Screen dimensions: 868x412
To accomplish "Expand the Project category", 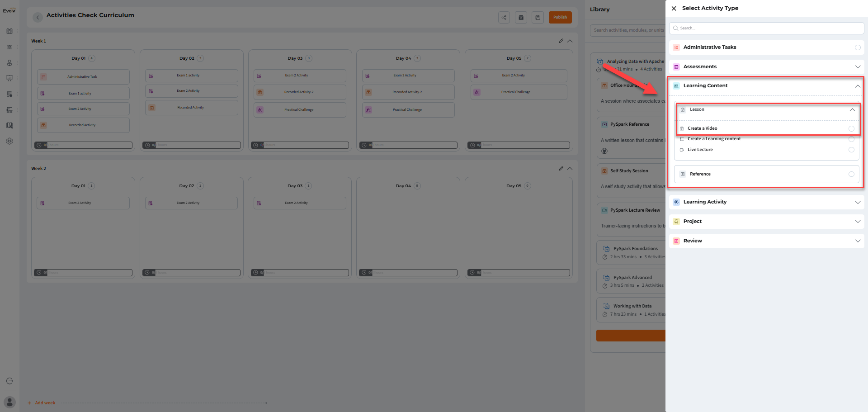I will (x=858, y=222).
